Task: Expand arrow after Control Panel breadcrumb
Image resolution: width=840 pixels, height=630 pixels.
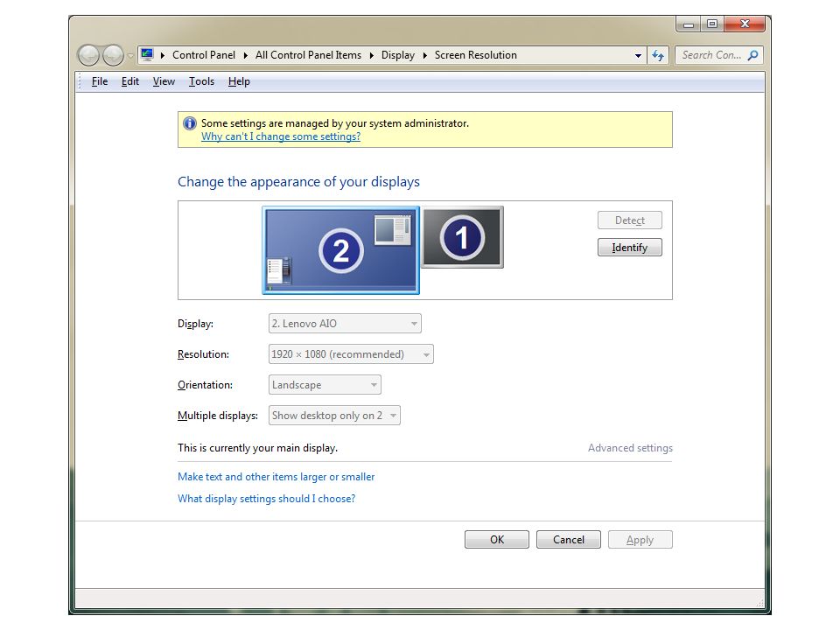Action: pos(245,55)
